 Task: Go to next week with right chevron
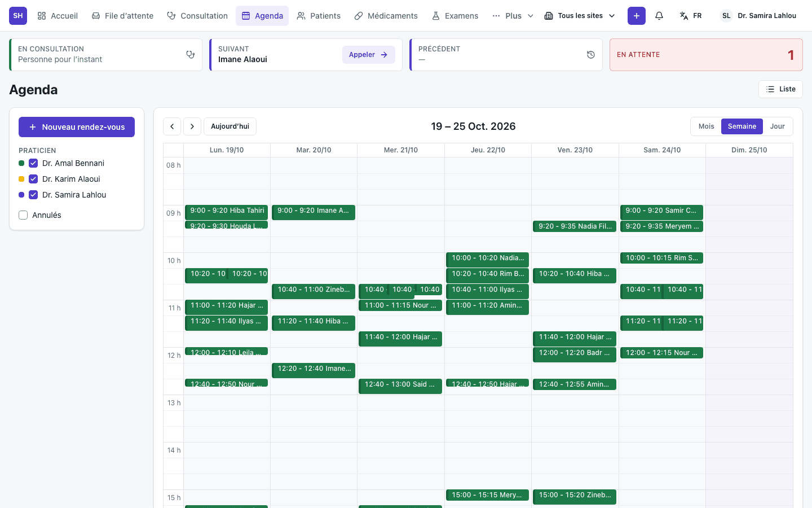192,126
